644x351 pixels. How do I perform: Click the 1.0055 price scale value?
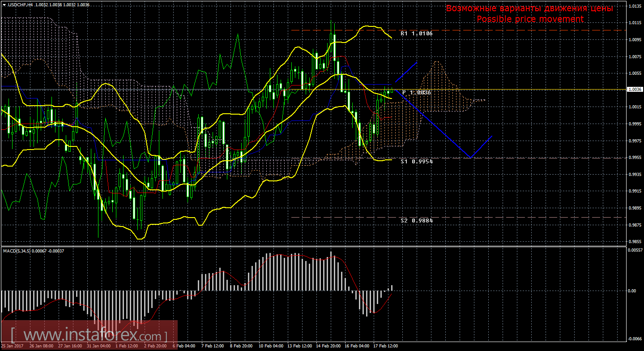pyautogui.click(x=635, y=73)
